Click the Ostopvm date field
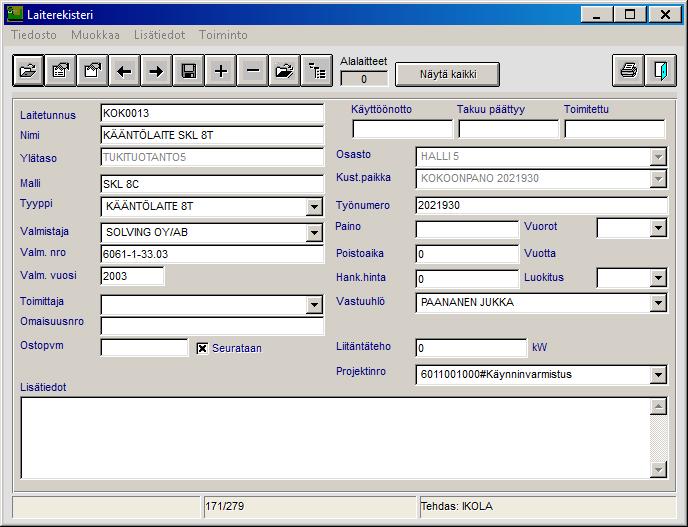 (144, 348)
